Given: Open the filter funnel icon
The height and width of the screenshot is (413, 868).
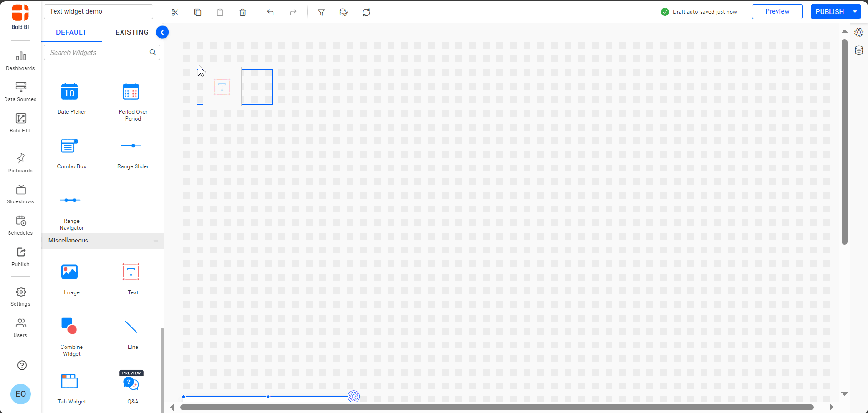Looking at the screenshot, I should pos(321,12).
